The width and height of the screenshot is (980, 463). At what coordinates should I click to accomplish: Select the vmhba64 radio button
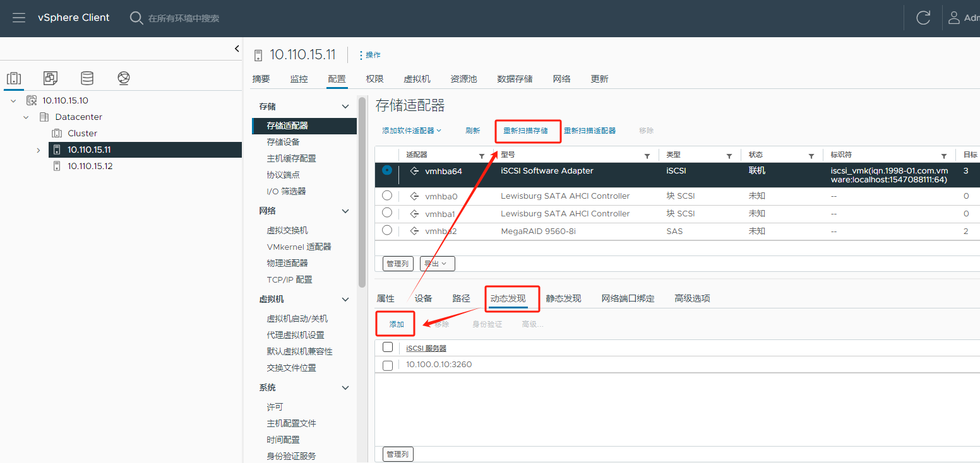pyautogui.click(x=387, y=170)
